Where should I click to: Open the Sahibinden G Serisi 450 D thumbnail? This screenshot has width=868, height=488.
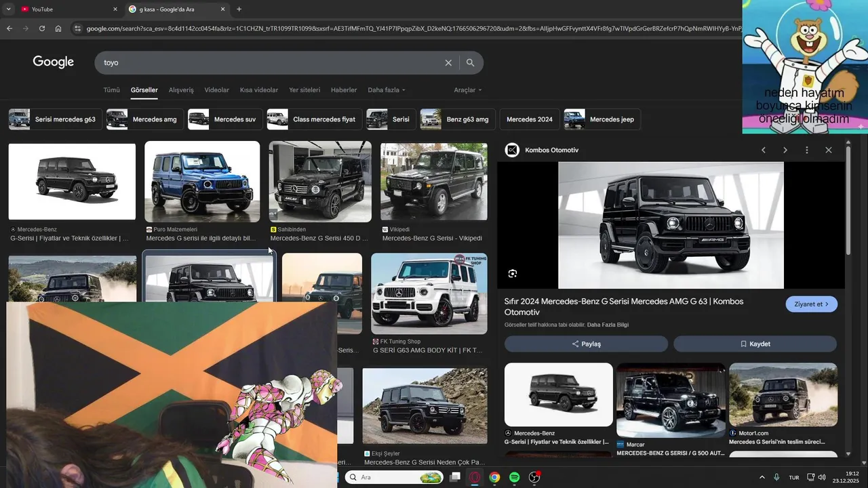click(x=320, y=182)
